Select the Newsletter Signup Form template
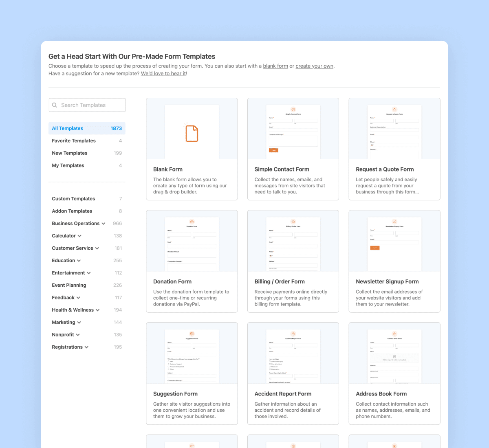Viewport: 489px width, 448px height. point(394,243)
